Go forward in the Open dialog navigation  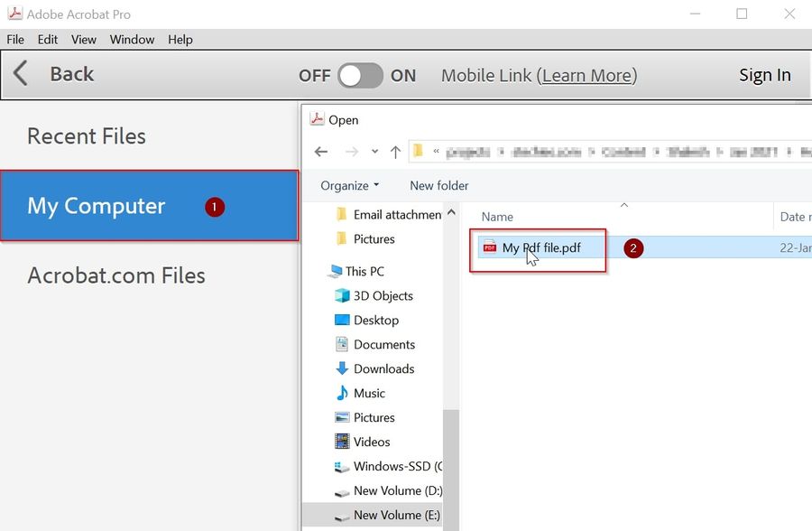(352, 152)
